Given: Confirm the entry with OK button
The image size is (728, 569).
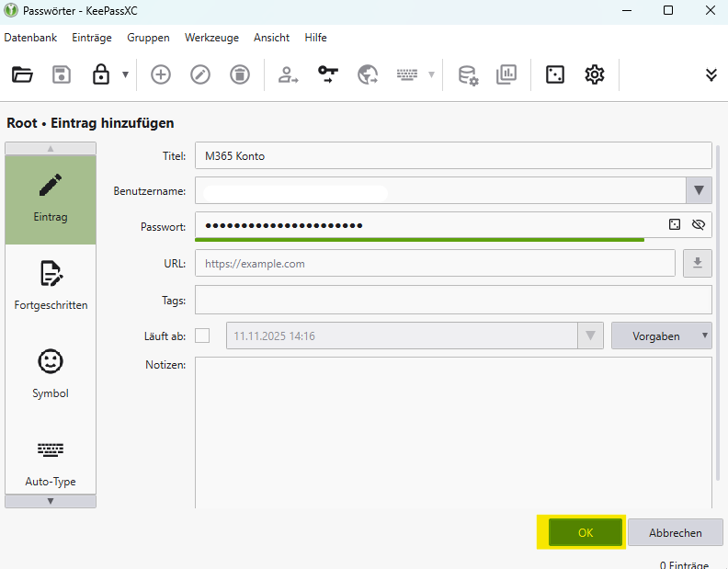Looking at the screenshot, I should coord(586,532).
